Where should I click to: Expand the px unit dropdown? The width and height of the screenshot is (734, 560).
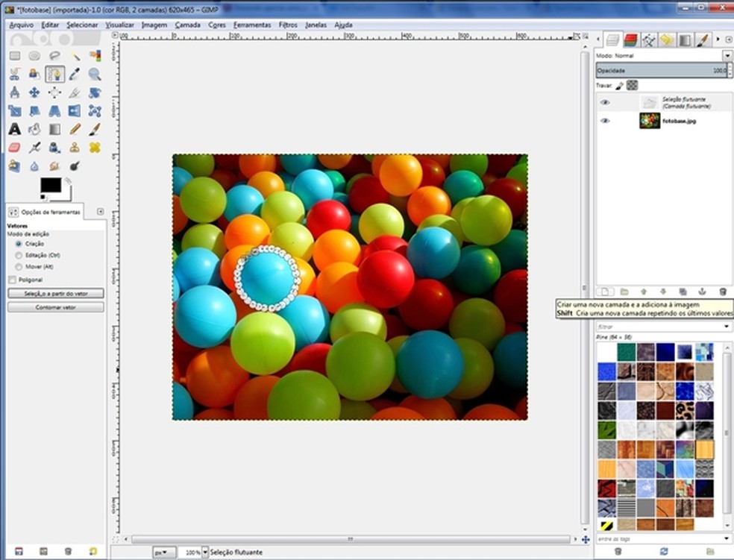(164, 553)
